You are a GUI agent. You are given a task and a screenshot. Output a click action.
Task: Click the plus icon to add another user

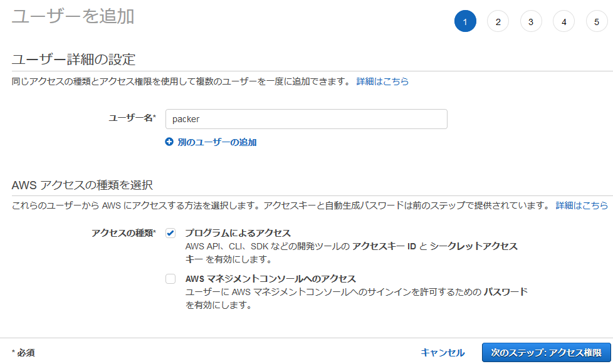pos(169,142)
